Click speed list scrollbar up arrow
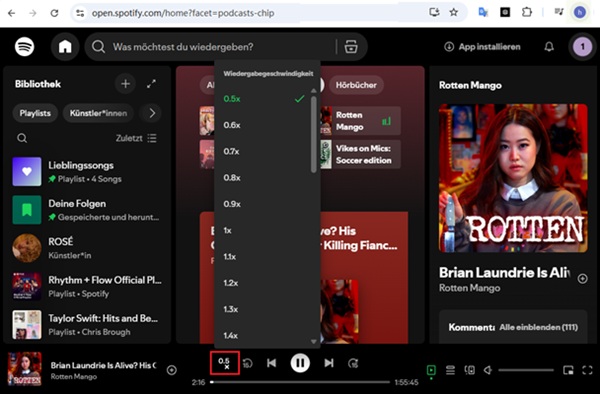This screenshot has height=394, width=600. (314, 91)
